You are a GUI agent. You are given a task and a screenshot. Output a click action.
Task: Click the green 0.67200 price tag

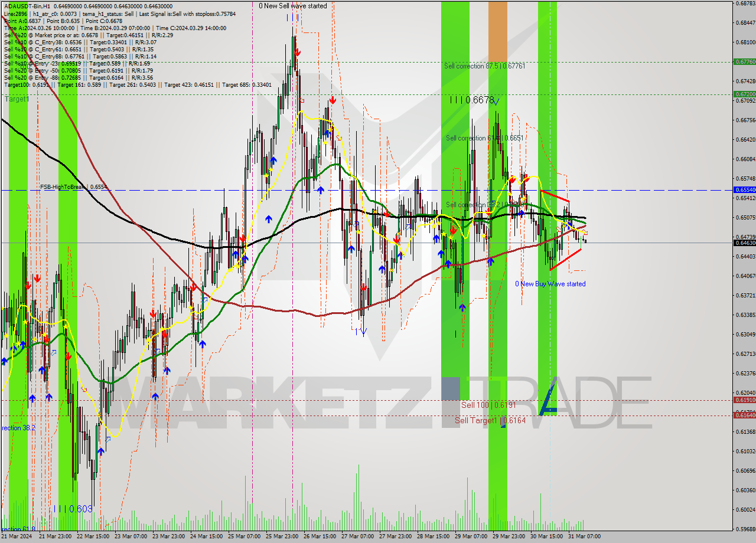coord(744,94)
